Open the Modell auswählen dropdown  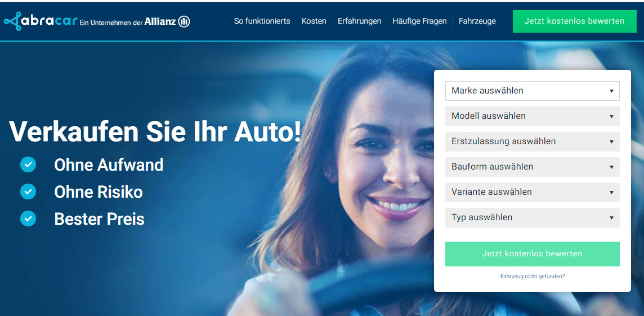533,116
